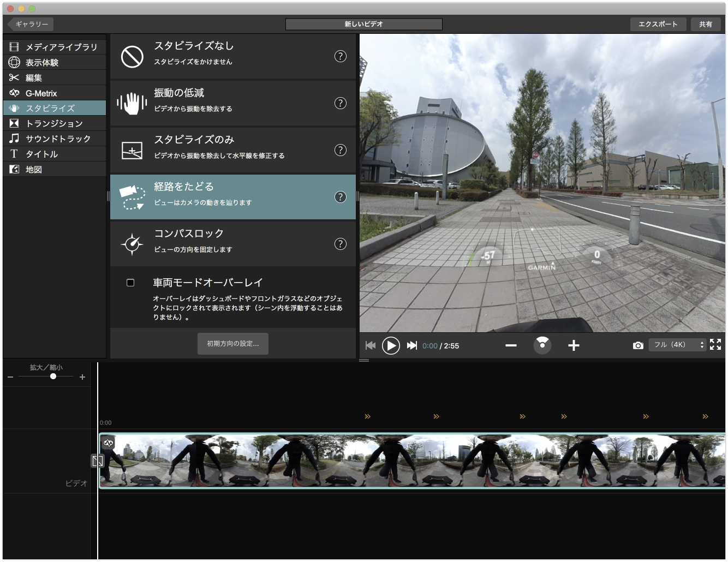Click the G-Metrix badge on timeline clip
Viewport: 728px width, 562px height.
tap(108, 443)
